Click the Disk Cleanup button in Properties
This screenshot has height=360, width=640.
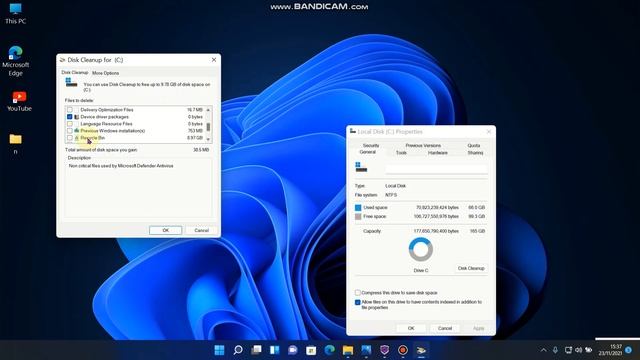[x=471, y=268]
